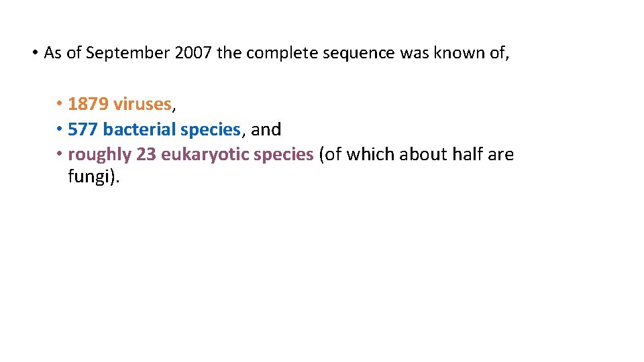644x362 pixels.
Task: Click the word 'September' in first line
Action: tap(127, 54)
